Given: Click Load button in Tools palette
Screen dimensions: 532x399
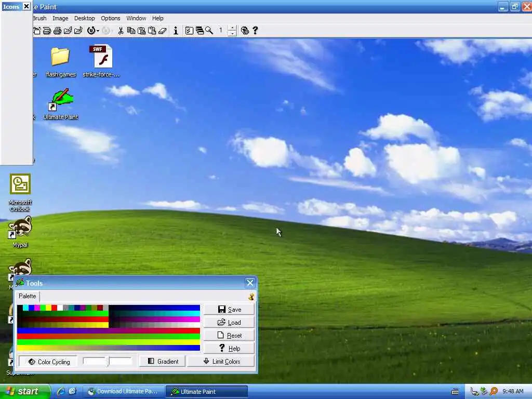Looking at the screenshot, I should point(229,322).
